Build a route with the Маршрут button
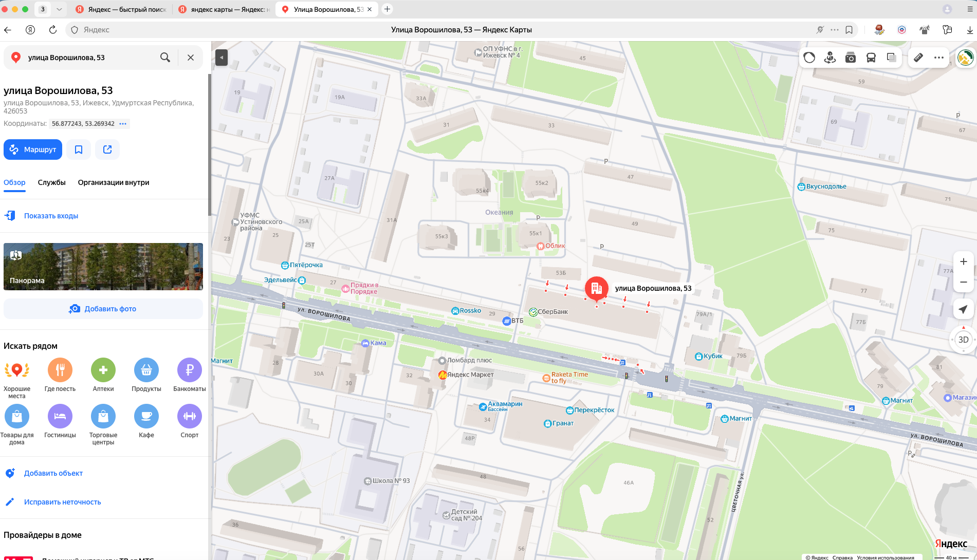Image resolution: width=977 pixels, height=560 pixels. (x=33, y=150)
